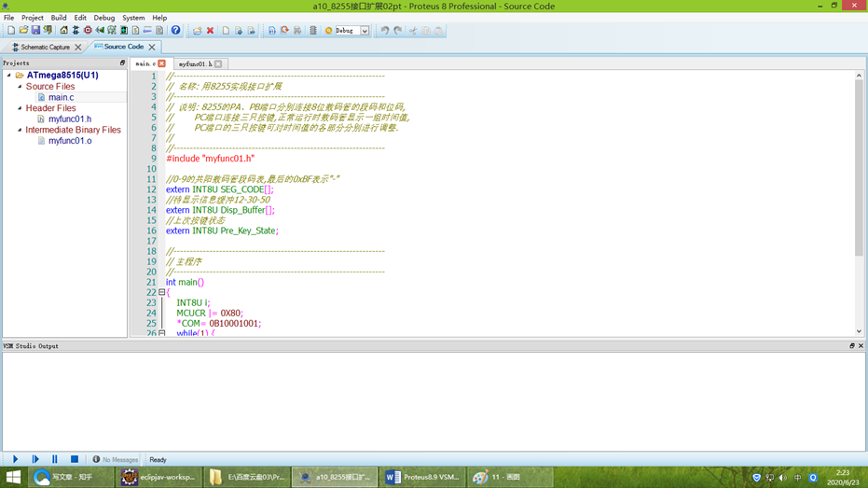Open the Home Page house icon
868x489 pixels.
pyautogui.click(x=63, y=31)
